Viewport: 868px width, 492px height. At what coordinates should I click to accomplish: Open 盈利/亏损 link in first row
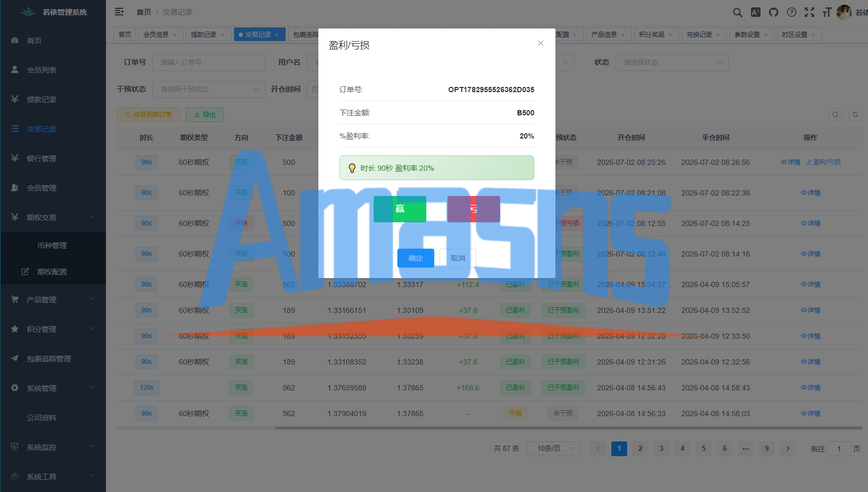click(824, 162)
